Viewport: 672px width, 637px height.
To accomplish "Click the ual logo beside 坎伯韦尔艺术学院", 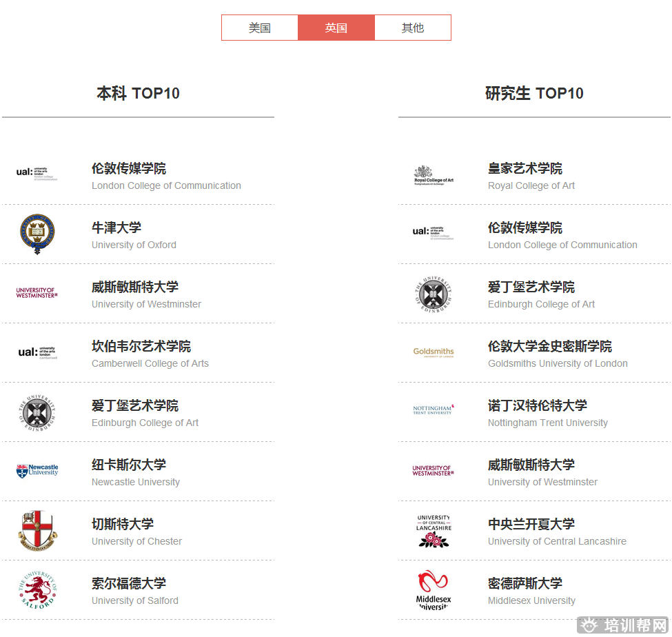I will point(38,352).
